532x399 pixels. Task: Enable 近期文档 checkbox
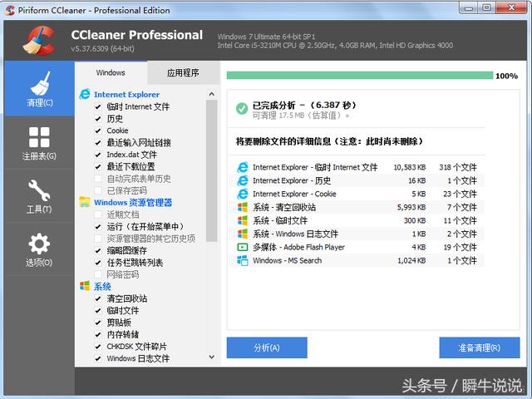tap(98, 214)
